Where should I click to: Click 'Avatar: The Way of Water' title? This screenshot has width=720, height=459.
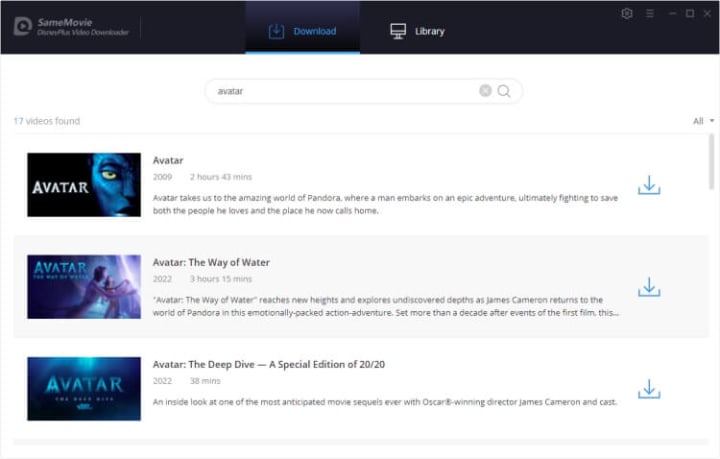point(211,263)
